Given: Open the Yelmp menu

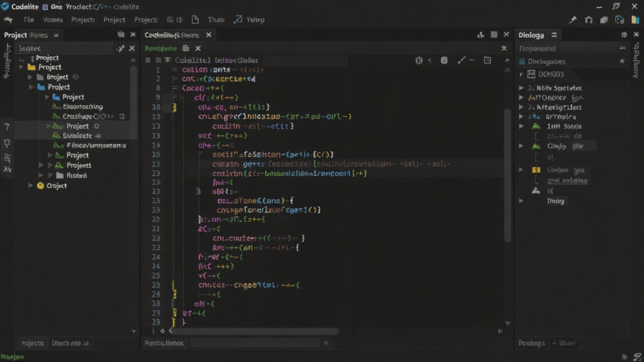Looking at the screenshot, I should click(255, 19).
